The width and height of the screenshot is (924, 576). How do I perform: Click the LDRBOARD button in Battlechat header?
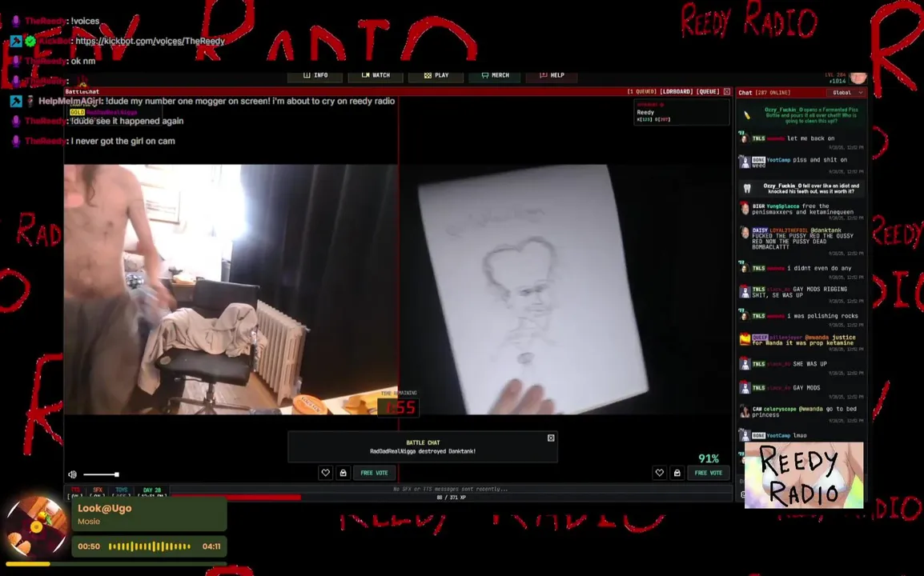tap(676, 92)
